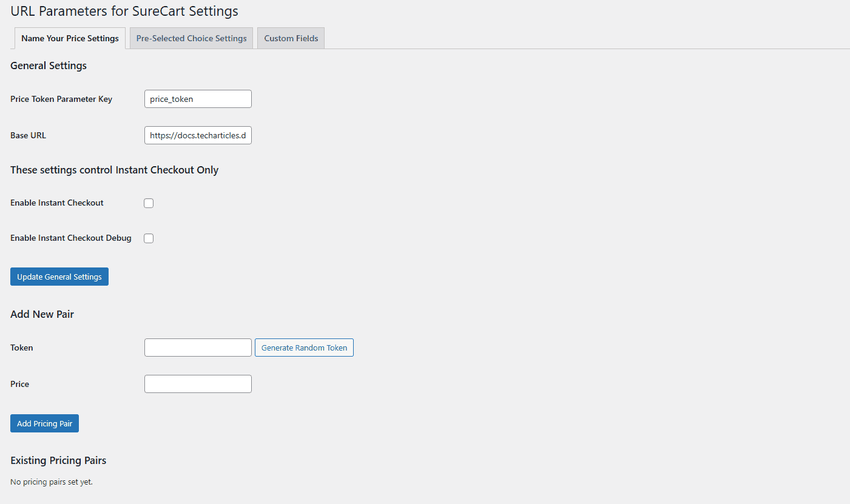Click the General Settings heading

pos(49,66)
